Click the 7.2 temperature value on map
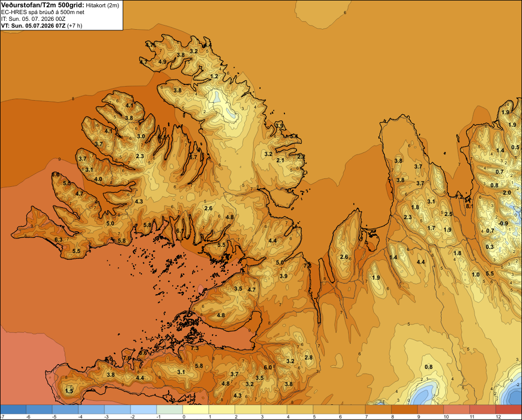Screen dimensions: 522x420 [x=459, y=197]
